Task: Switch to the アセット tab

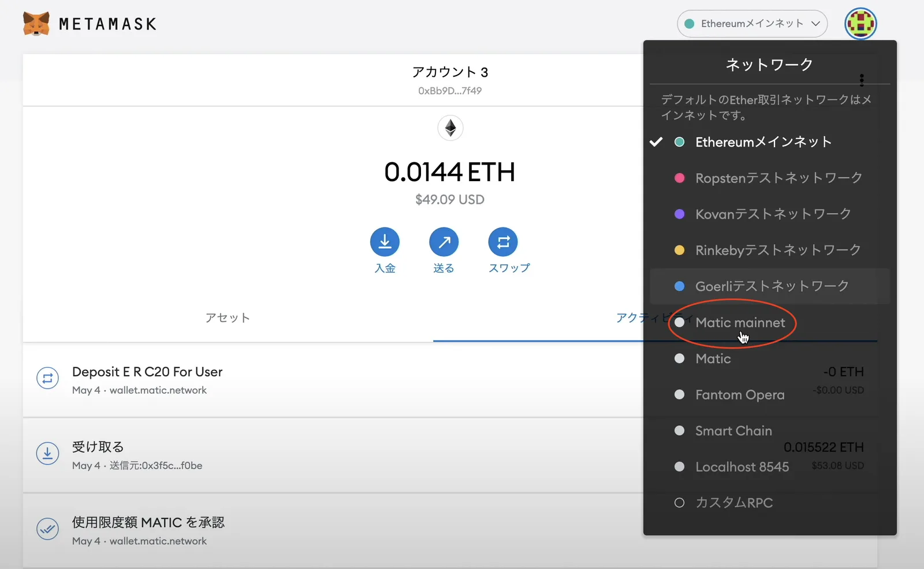Action: [228, 318]
